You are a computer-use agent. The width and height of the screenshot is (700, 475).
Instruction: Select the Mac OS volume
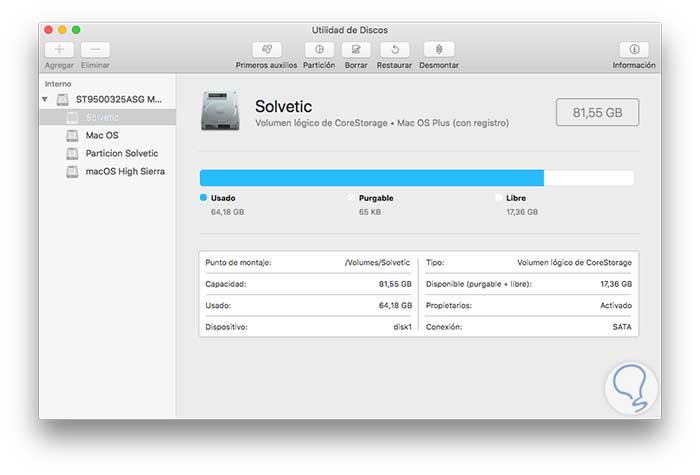coord(108,135)
